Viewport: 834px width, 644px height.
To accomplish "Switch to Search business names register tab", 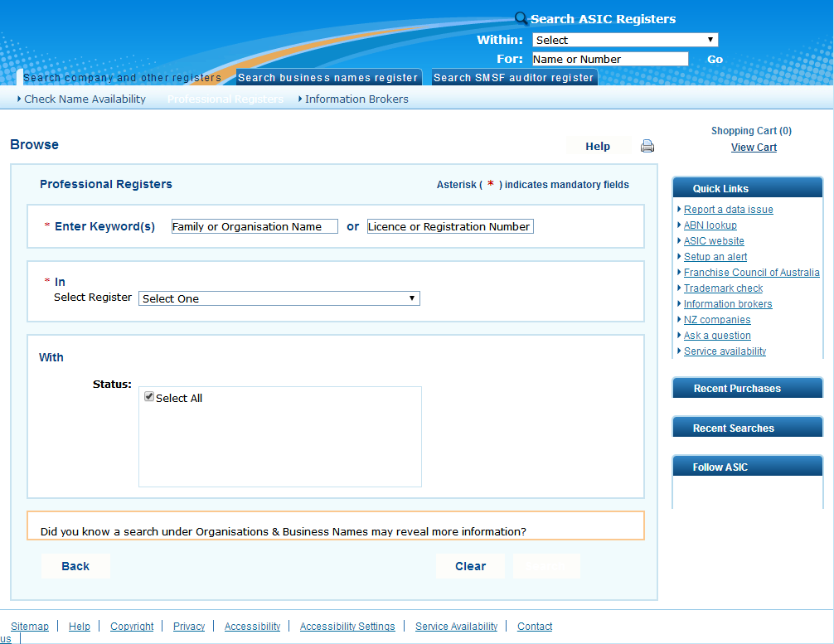I will pos(328,78).
